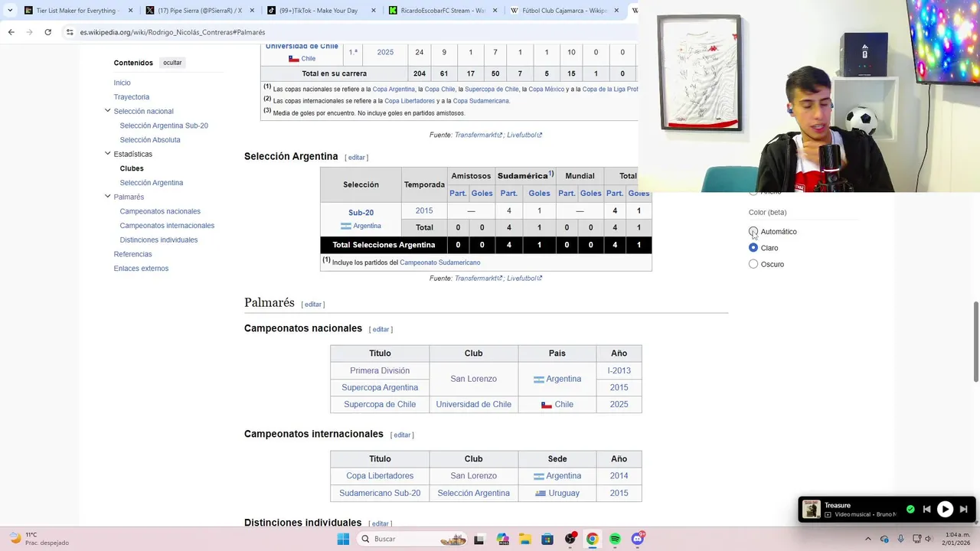Screen dimensions: 980x551
Task: Open Microsoft 365 Copilot taskbar icon
Action: tap(502, 539)
